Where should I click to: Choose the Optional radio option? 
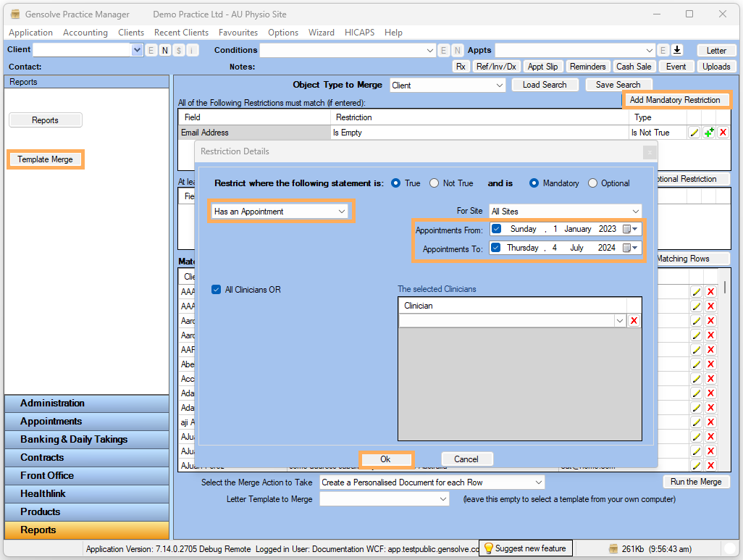coord(592,183)
